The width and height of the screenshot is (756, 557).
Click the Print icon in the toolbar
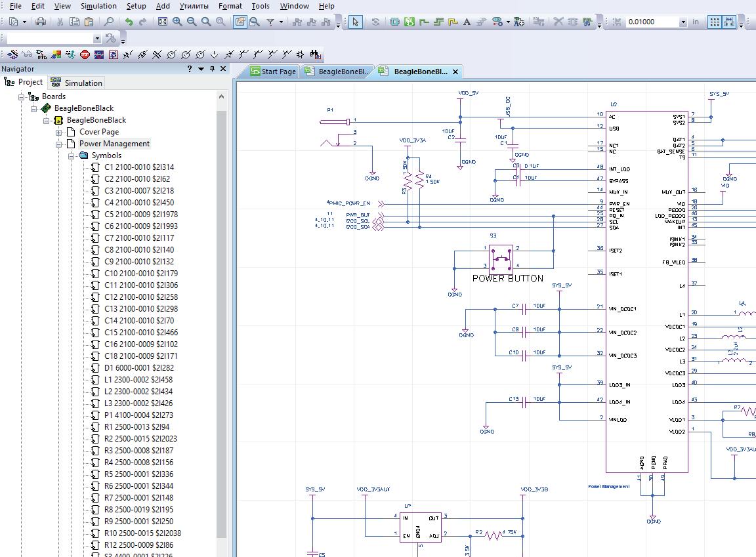tap(41, 22)
